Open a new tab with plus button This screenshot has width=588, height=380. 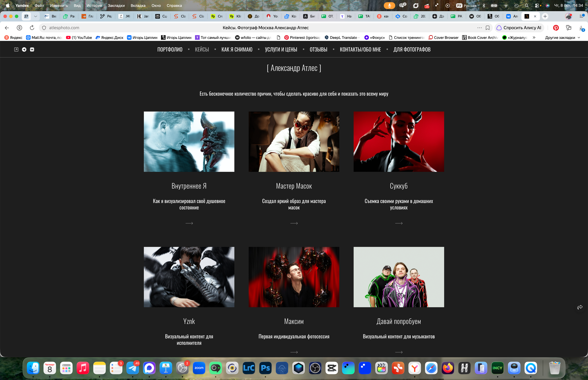pyautogui.click(x=545, y=16)
